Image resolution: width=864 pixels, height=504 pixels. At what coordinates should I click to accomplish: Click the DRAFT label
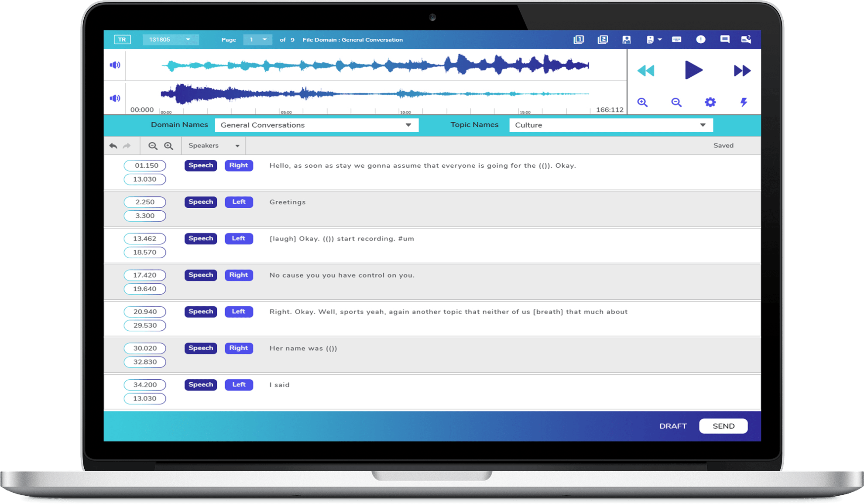pyautogui.click(x=672, y=426)
